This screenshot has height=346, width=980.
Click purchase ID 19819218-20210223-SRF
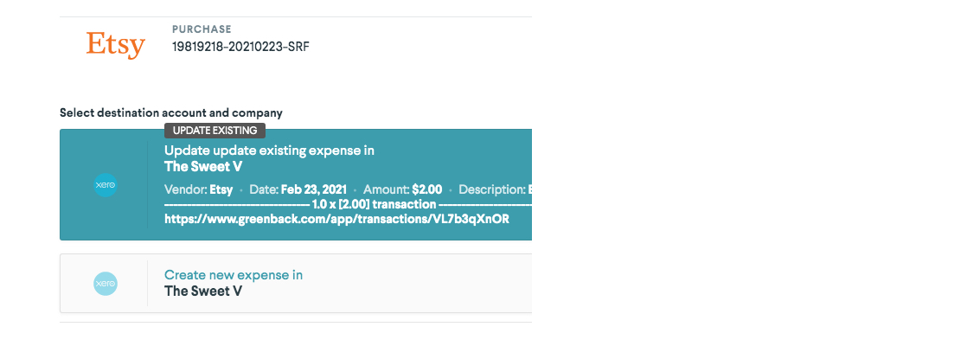click(240, 47)
